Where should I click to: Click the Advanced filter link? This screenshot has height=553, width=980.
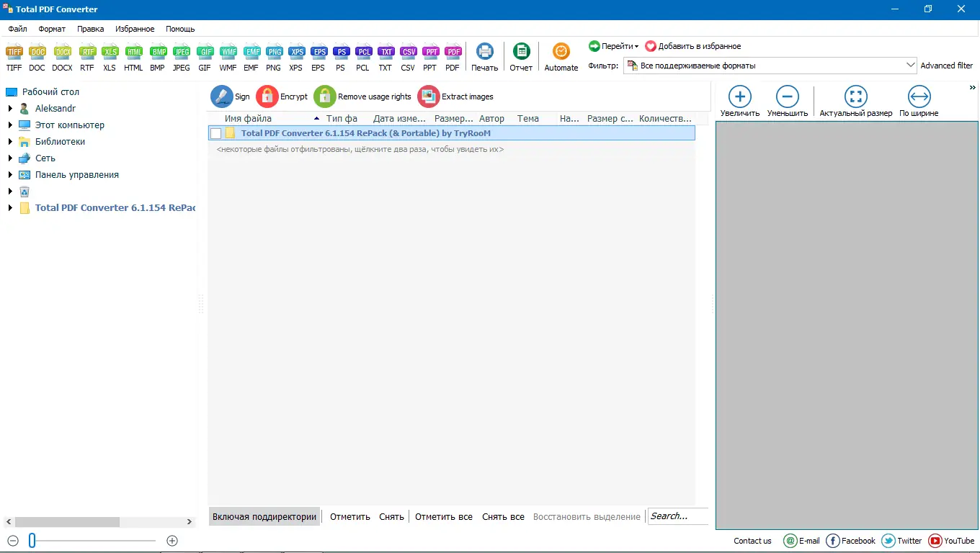coord(947,65)
